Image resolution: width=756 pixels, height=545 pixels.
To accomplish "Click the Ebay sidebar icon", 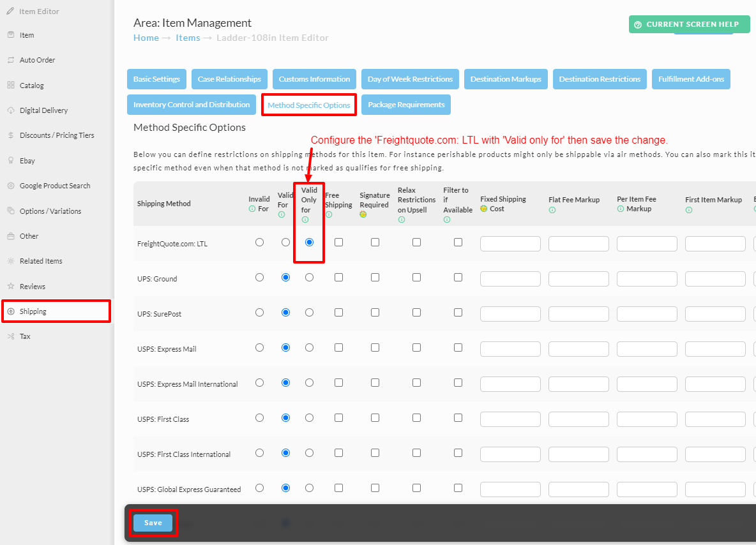I will click(11, 160).
